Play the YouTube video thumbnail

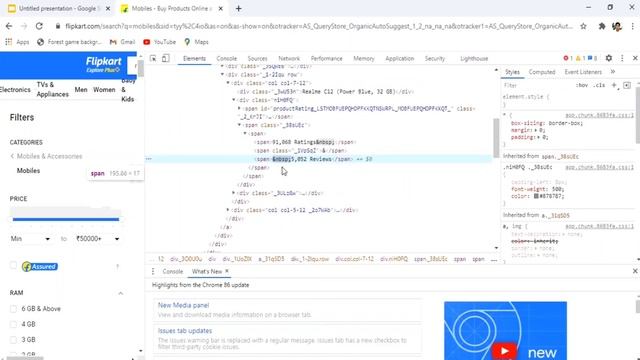[x=504, y=351]
